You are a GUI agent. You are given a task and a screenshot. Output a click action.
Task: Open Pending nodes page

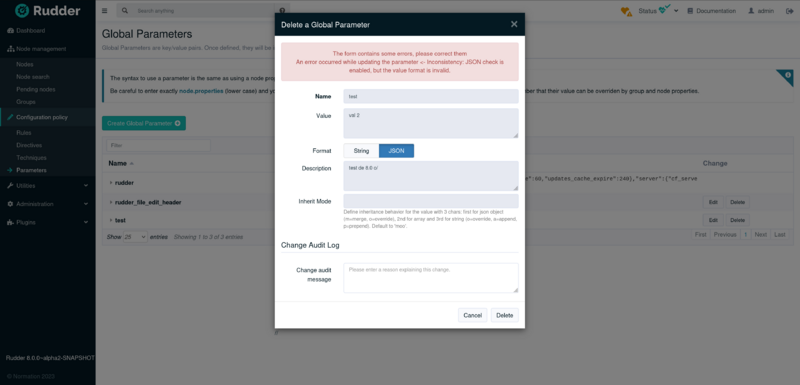(x=36, y=89)
